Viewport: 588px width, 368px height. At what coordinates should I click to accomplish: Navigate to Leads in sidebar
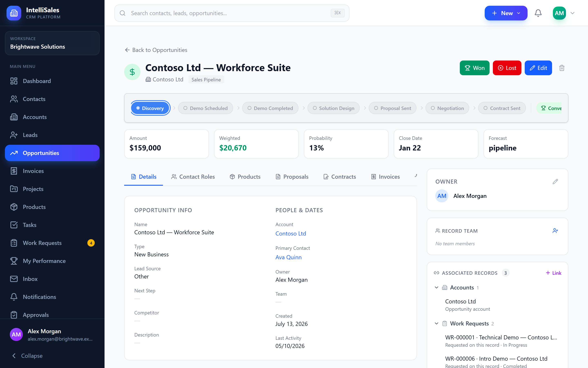[x=52, y=135]
